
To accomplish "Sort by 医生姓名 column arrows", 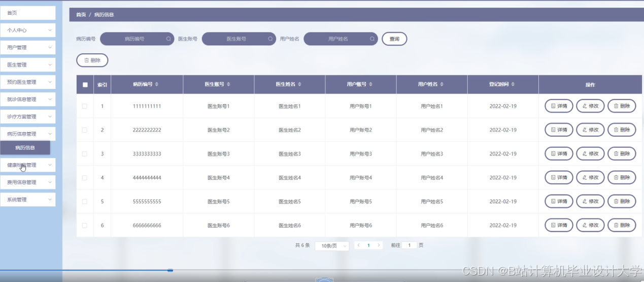I will coord(299,84).
